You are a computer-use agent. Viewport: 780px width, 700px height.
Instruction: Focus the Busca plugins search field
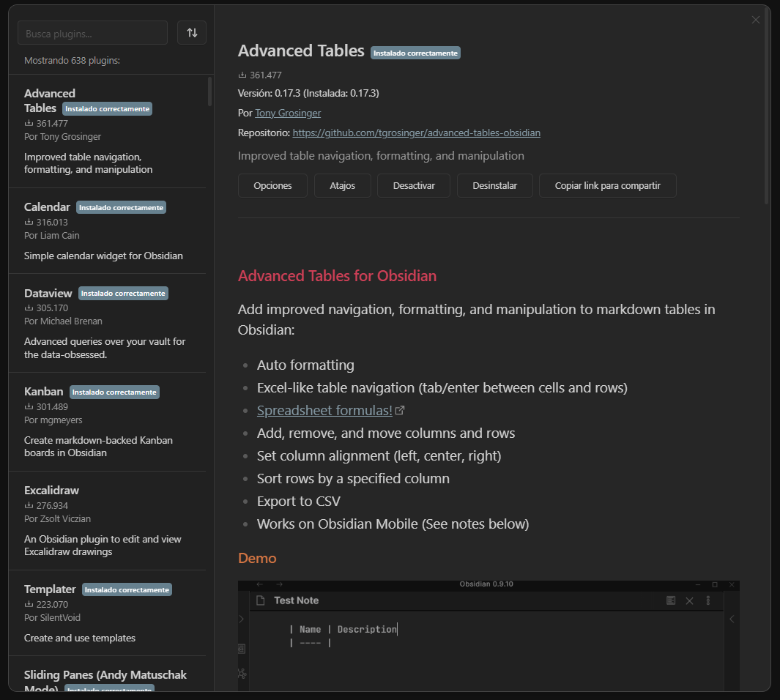click(92, 33)
